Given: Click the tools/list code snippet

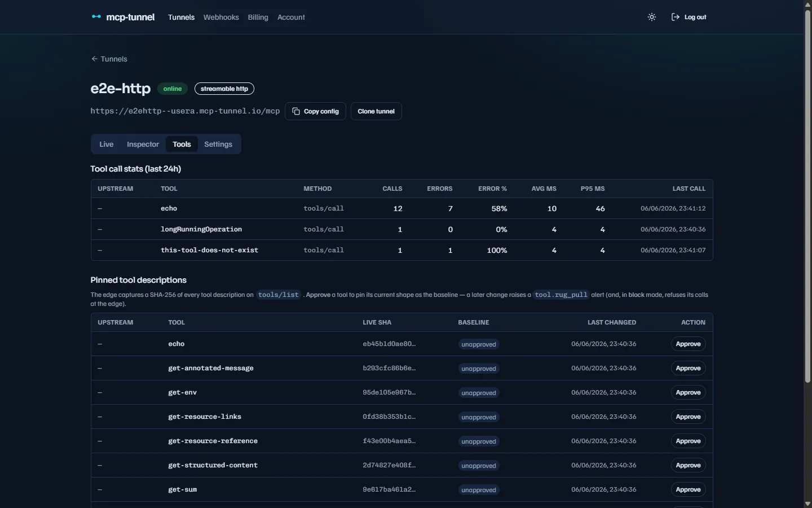Looking at the screenshot, I should pos(279,295).
